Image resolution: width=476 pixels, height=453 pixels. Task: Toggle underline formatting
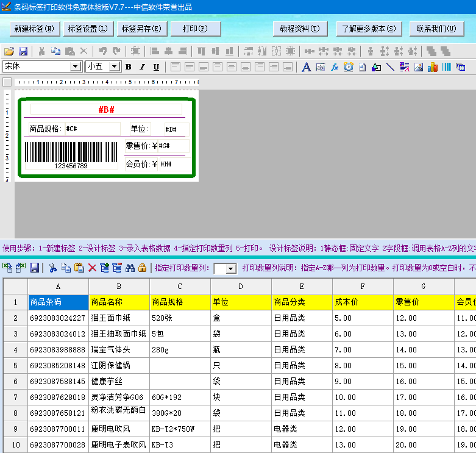[x=156, y=67]
